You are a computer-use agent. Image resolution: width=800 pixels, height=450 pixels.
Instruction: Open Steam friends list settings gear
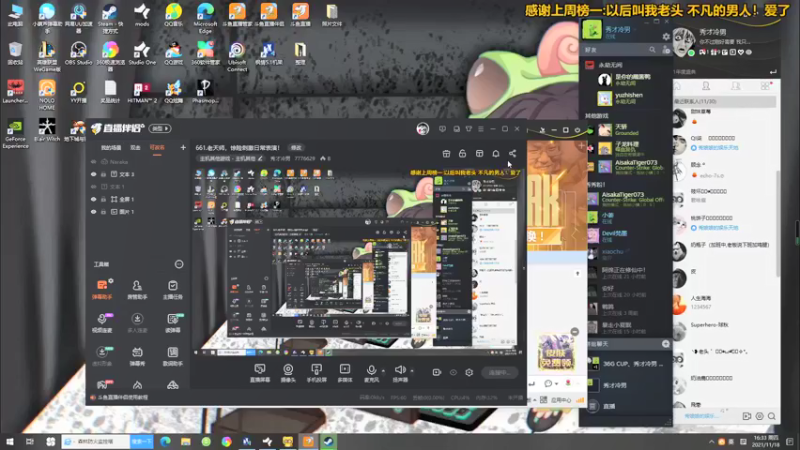pos(666,37)
